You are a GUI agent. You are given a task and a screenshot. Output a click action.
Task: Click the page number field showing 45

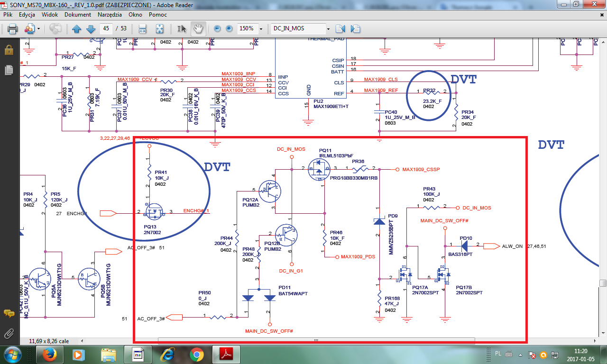[106, 28]
